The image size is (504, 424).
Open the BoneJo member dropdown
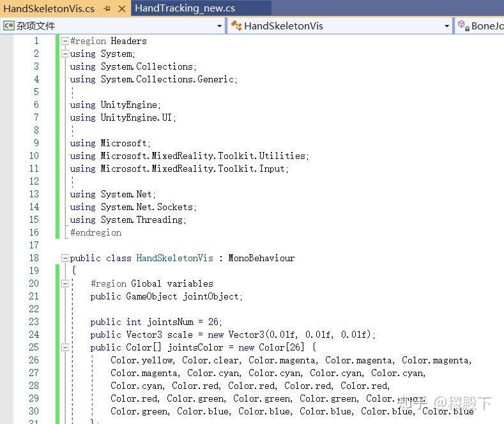(480, 26)
